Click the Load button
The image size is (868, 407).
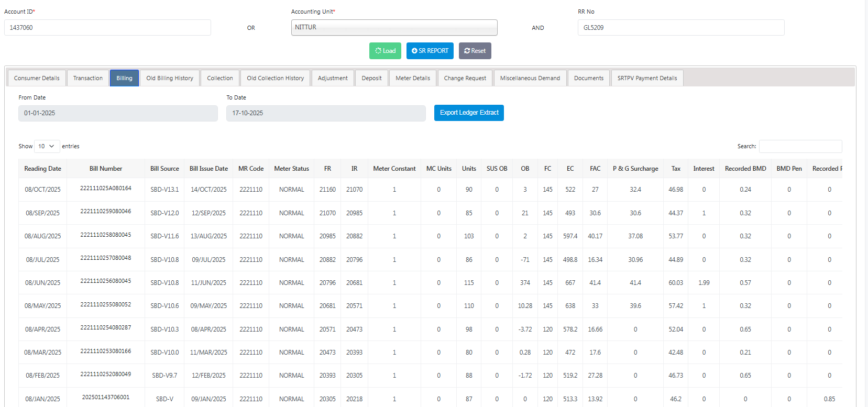[385, 51]
